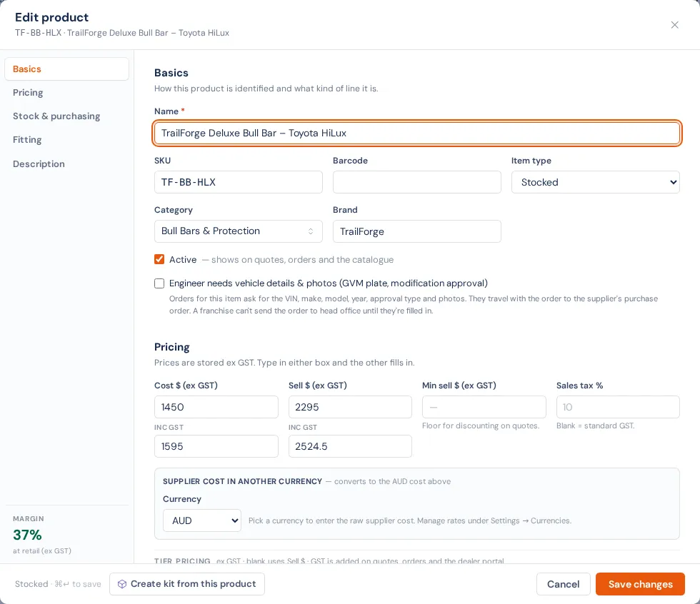
Task: Click the Min sell $ field
Action: 484,407
